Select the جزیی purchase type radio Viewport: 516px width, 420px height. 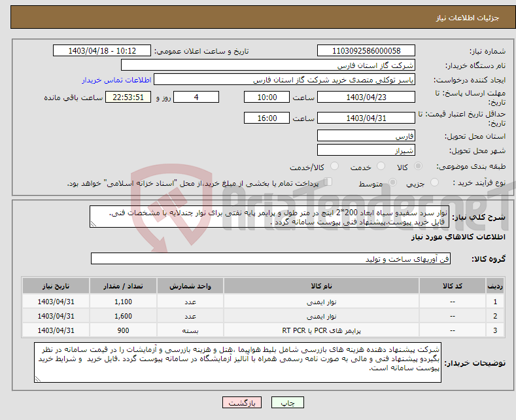coord(434,183)
